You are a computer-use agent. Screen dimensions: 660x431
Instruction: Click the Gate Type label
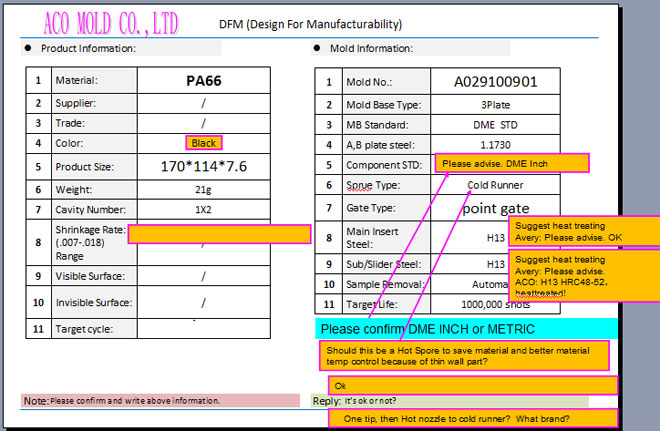371,208
